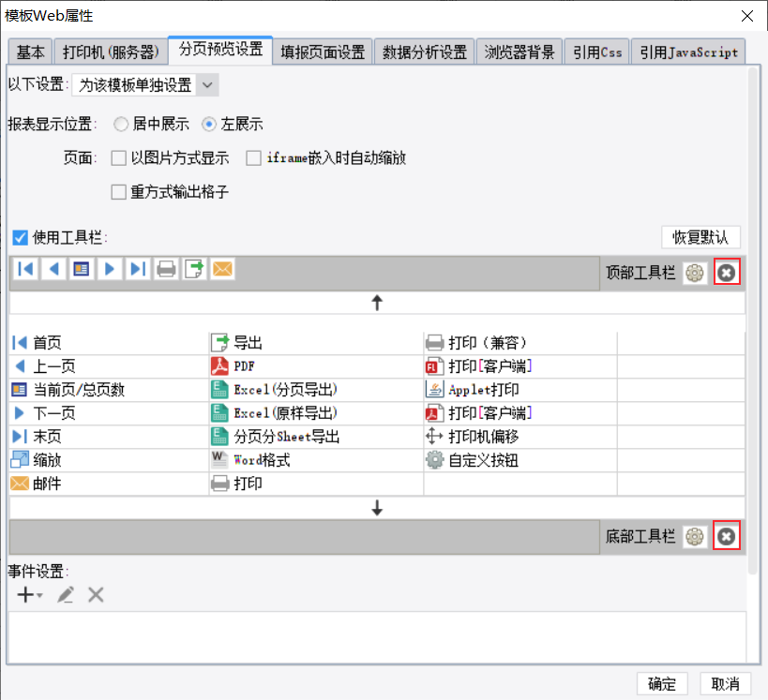This screenshot has width=768, height=700.
Task: Switch to 引用JavaScript tab
Action: pos(688,52)
